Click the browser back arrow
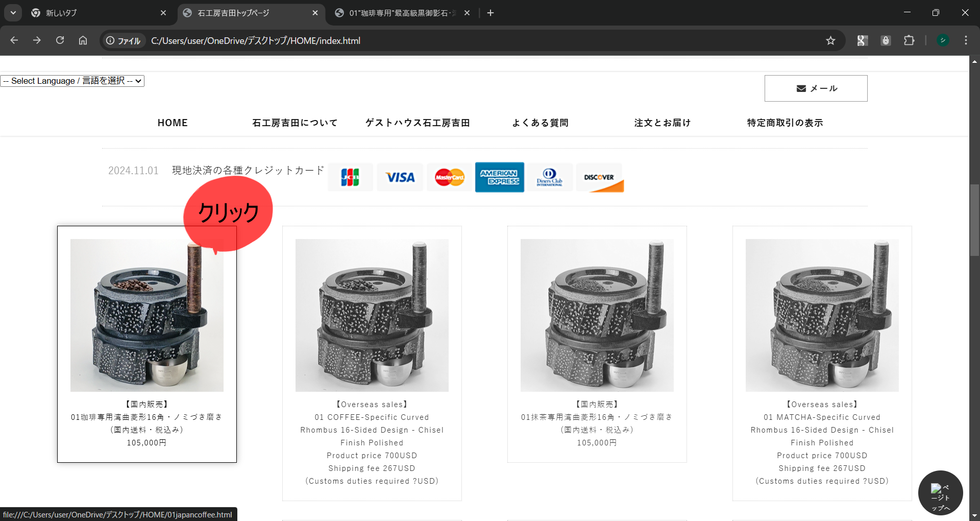This screenshot has width=980, height=521. click(x=14, y=40)
